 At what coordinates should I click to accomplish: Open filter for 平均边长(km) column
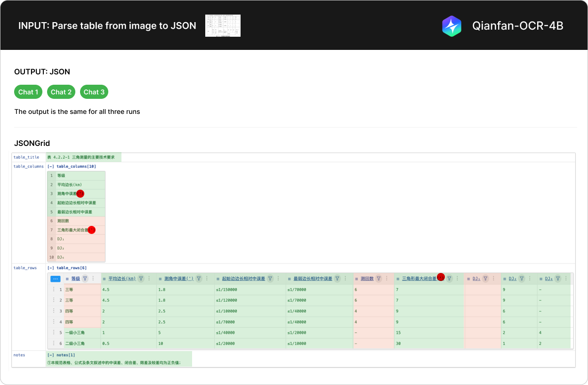[x=141, y=279]
